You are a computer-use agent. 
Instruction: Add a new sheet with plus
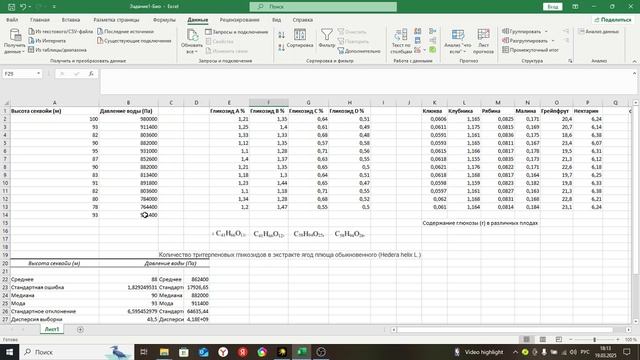80,329
